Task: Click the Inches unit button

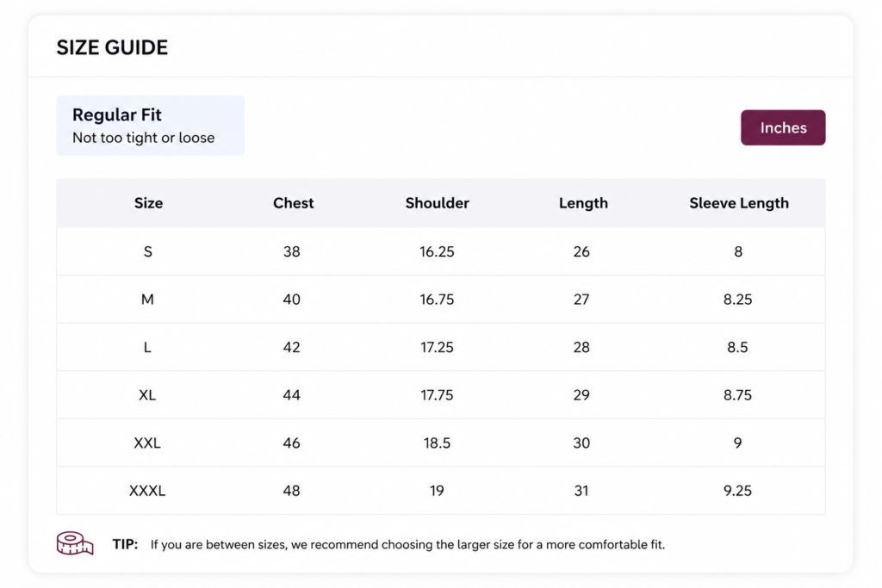Action: (782, 127)
